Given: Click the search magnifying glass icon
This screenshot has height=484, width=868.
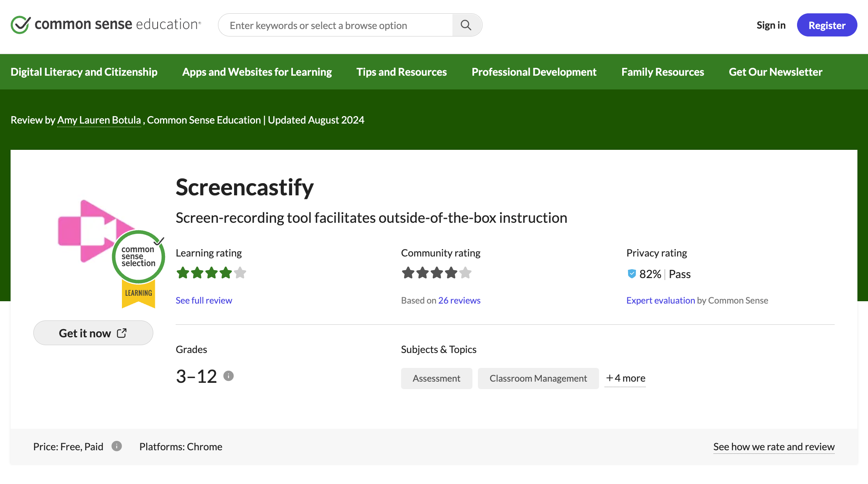Looking at the screenshot, I should pos(466,25).
